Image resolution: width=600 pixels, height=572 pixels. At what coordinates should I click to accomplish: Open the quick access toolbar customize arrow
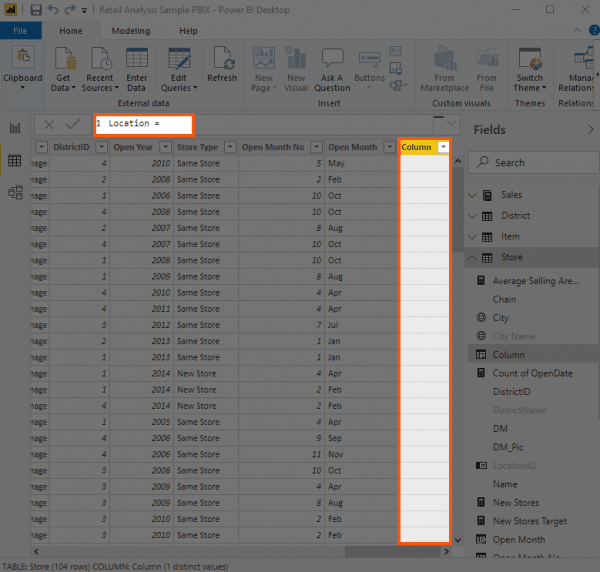84,11
